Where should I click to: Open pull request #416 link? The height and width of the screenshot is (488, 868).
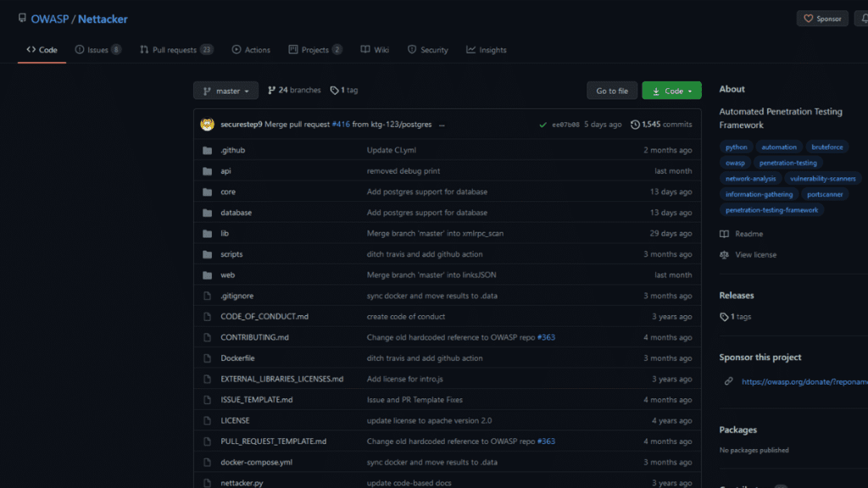click(x=341, y=125)
